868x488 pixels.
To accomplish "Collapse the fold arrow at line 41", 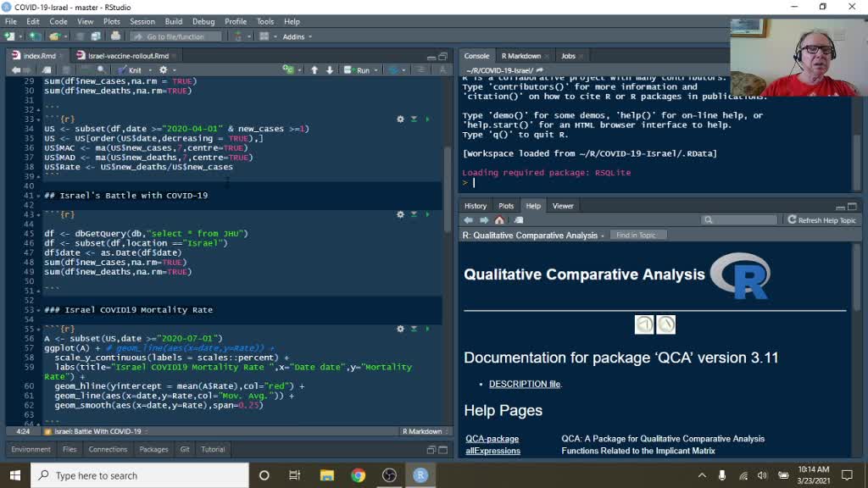I will pos(38,196).
